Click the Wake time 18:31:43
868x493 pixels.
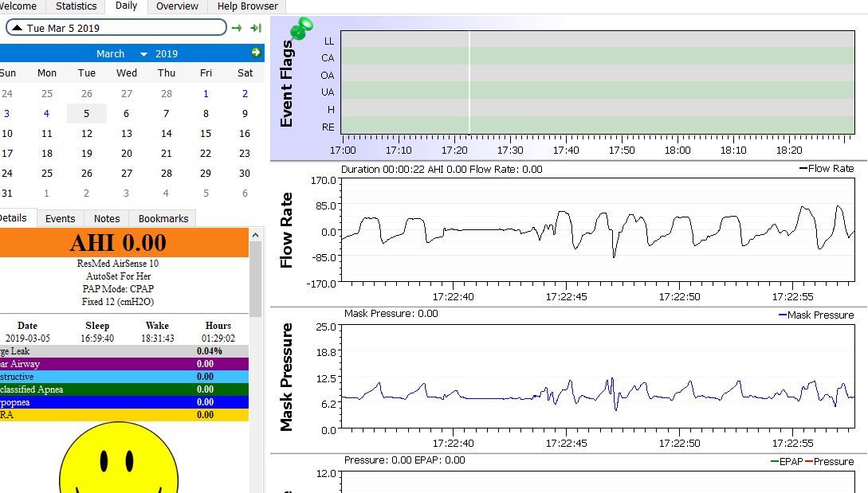[x=157, y=338]
